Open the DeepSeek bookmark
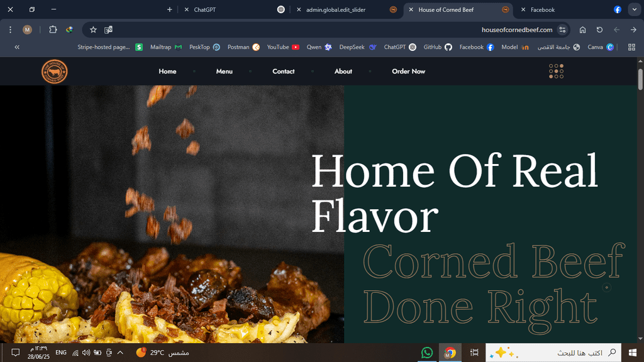Image resolution: width=644 pixels, height=362 pixels. point(358,47)
